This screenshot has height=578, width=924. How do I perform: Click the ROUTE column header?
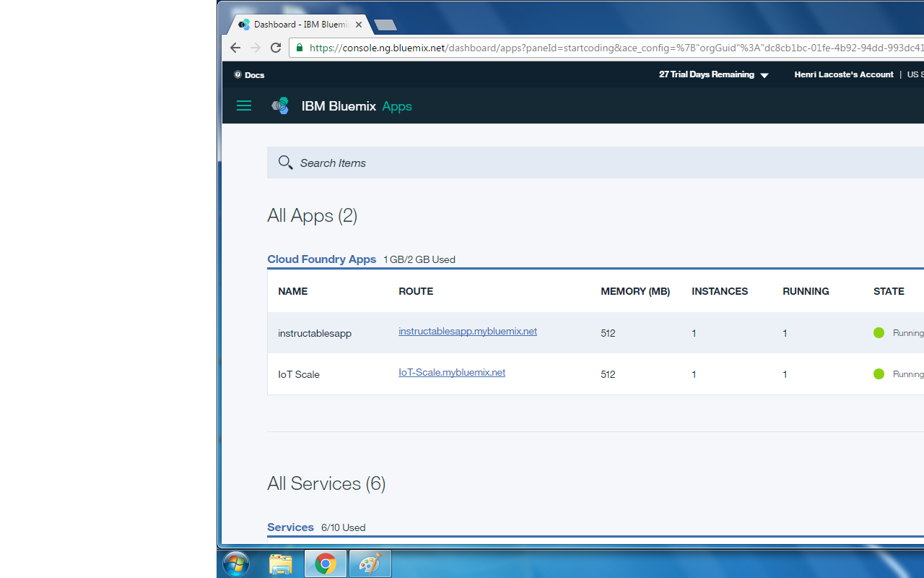point(416,291)
